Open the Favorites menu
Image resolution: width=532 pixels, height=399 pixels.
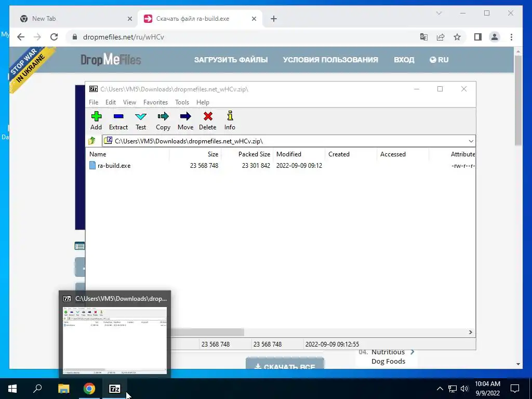155,102
